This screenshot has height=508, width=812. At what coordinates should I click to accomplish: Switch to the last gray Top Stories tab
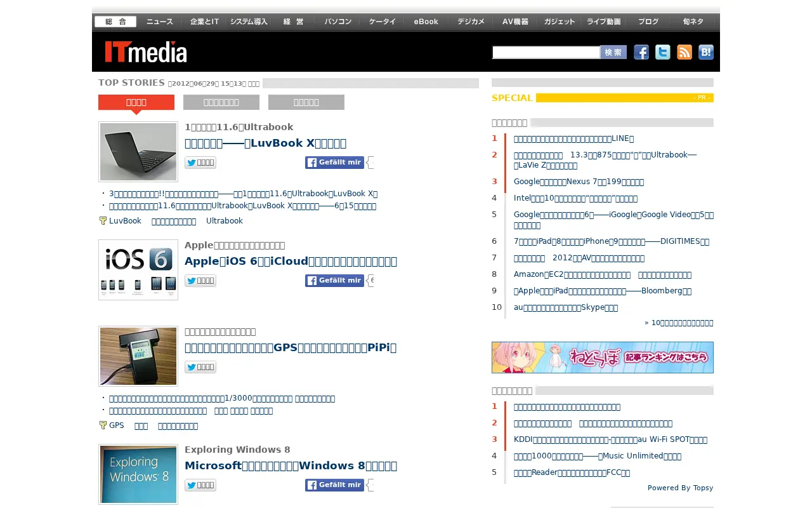click(306, 102)
